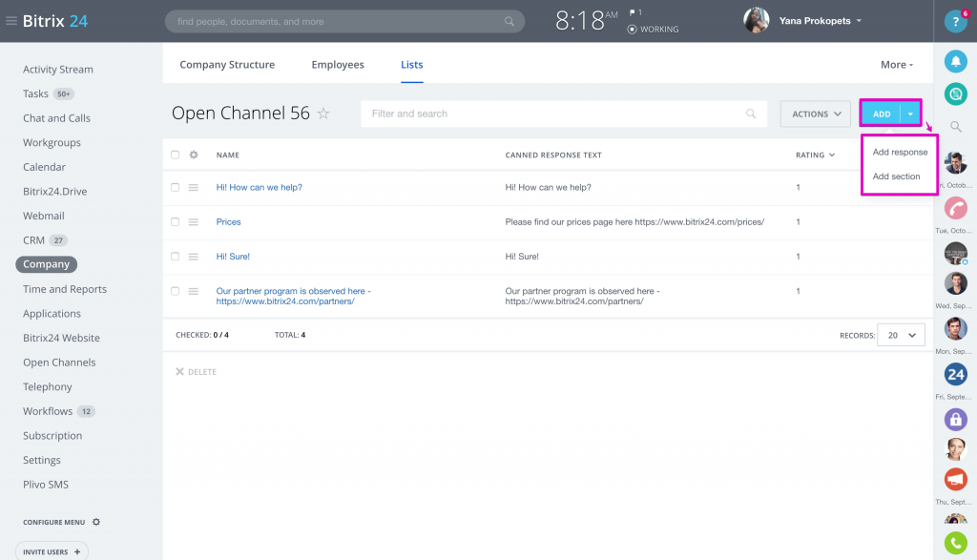Click the pink phone call icon in sidebar
Viewport: 977px width, 560px height.
(955, 208)
